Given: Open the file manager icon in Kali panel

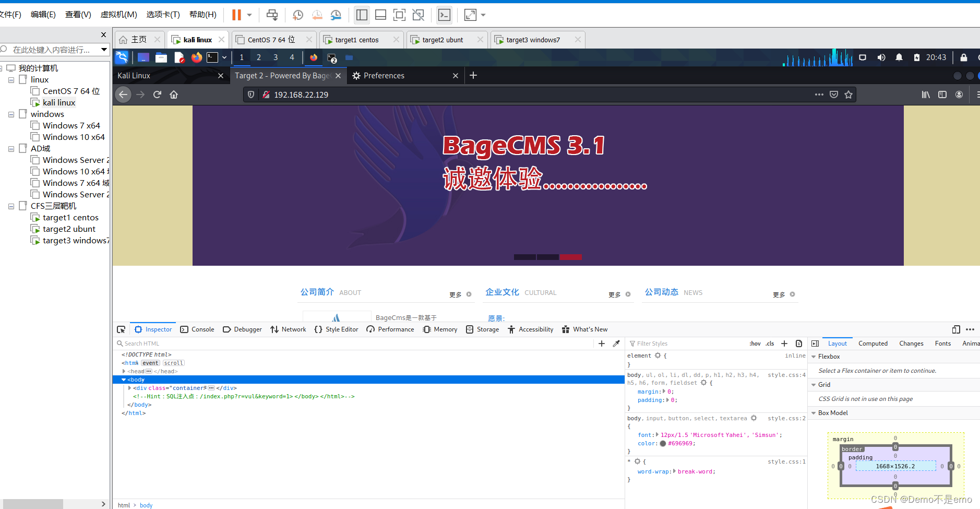Looking at the screenshot, I should (x=161, y=57).
